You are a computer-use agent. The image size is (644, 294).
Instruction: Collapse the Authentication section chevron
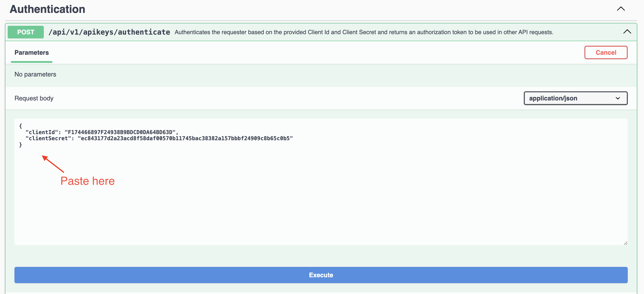pyautogui.click(x=621, y=9)
